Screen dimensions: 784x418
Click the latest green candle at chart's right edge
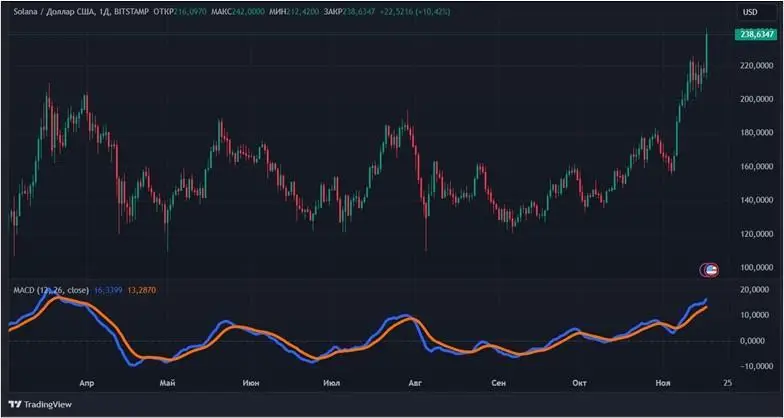click(707, 50)
